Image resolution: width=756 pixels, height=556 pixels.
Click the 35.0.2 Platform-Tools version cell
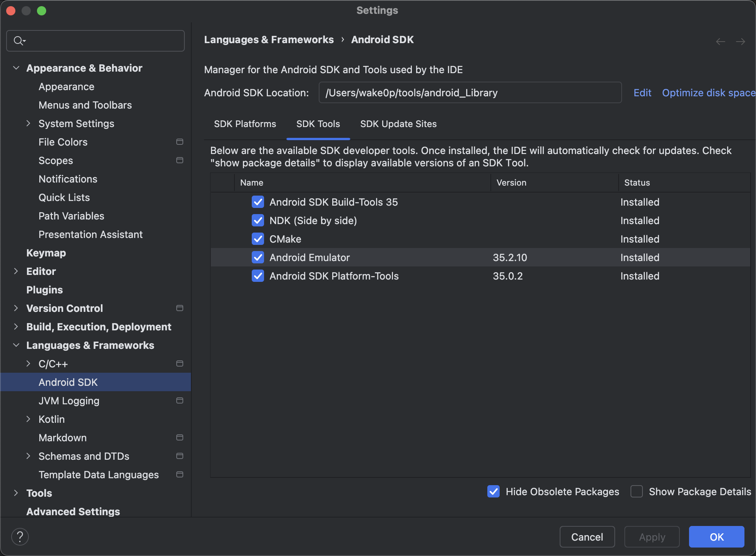(x=508, y=276)
